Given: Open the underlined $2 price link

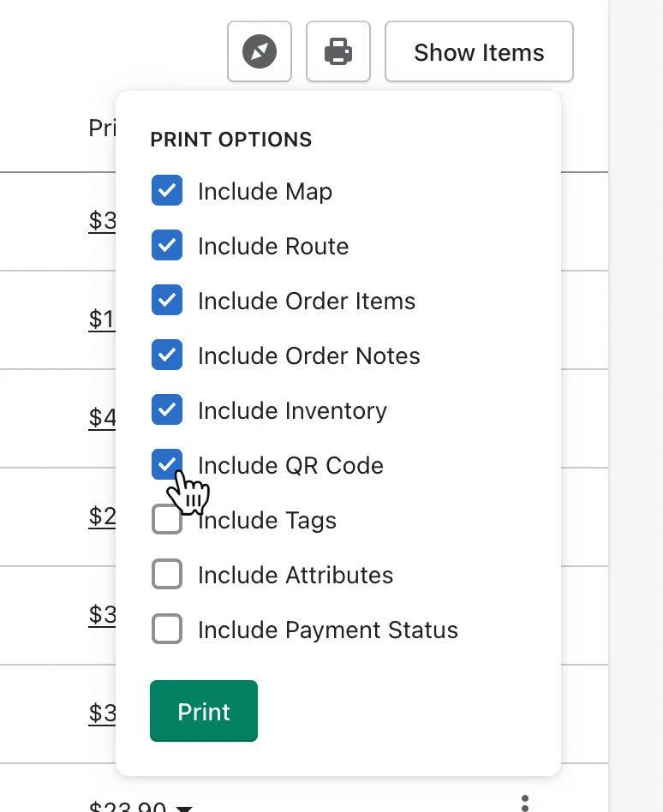Looking at the screenshot, I should (x=102, y=516).
